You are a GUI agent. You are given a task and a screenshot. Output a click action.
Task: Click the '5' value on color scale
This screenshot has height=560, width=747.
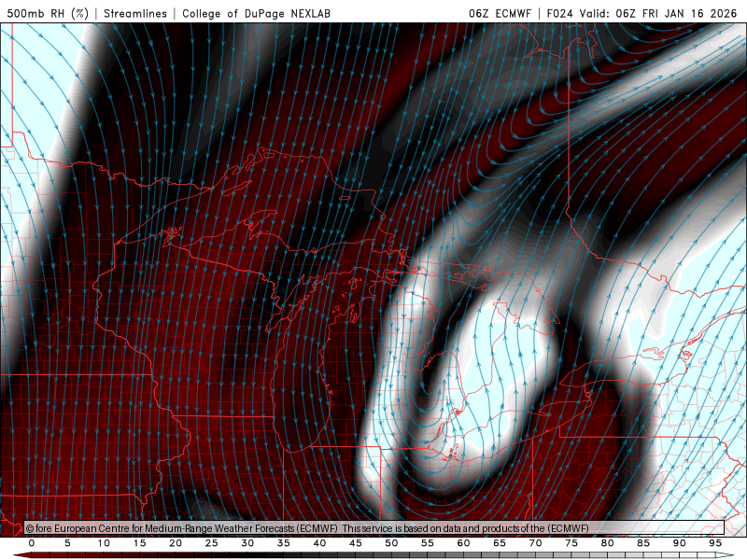click(x=67, y=543)
